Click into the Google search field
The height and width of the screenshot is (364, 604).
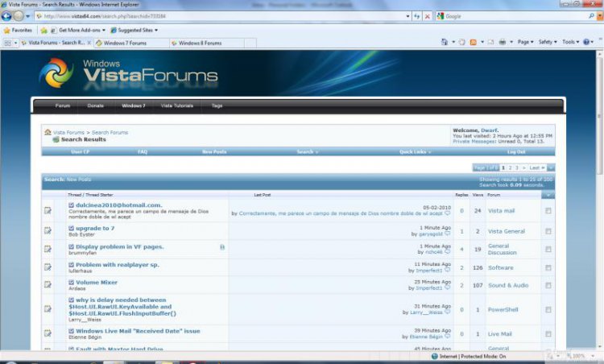(516, 16)
